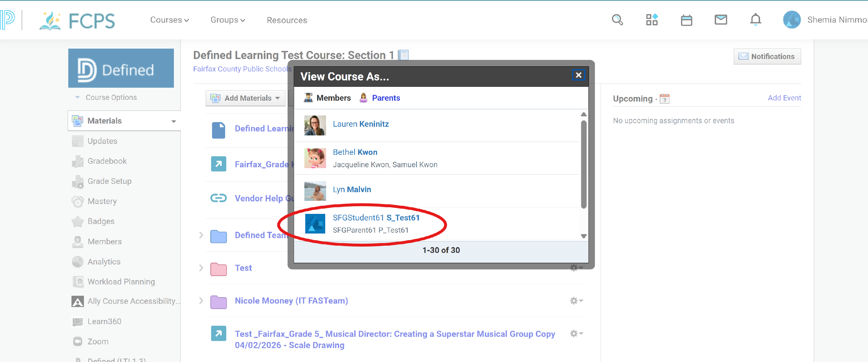Screen dimensions: 868x362
Task: Open Learn360 in the sidebar
Action: [x=104, y=321]
